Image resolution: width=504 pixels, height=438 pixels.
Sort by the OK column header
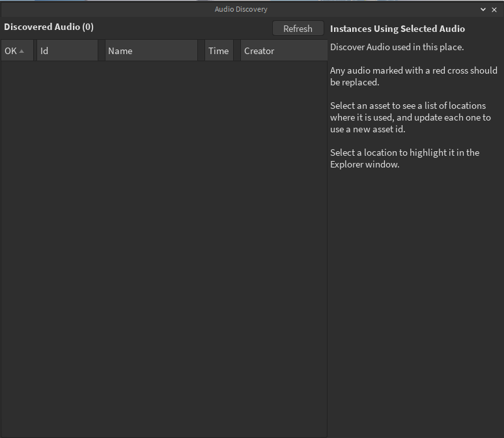18,51
